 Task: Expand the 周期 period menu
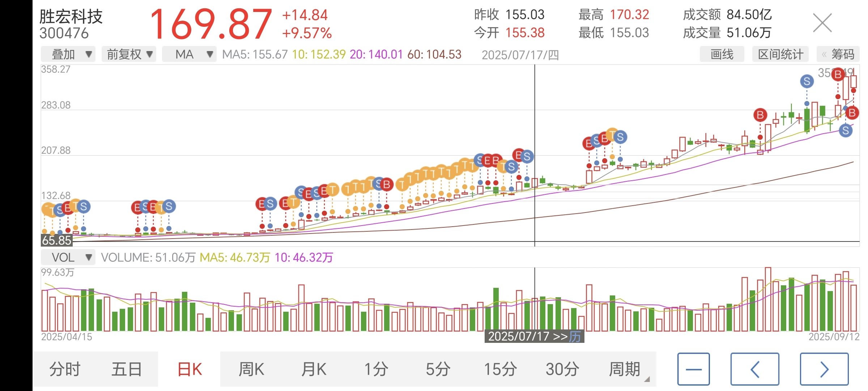[x=625, y=369]
